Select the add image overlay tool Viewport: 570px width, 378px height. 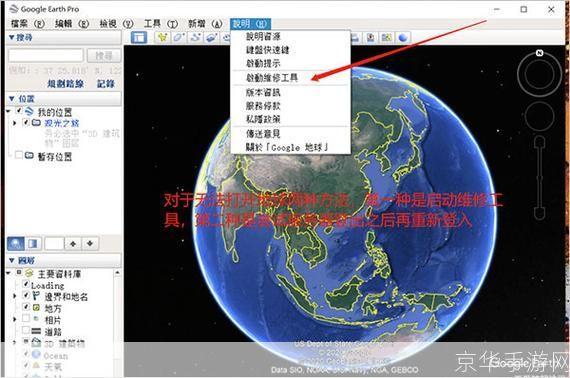click(212, 37)
